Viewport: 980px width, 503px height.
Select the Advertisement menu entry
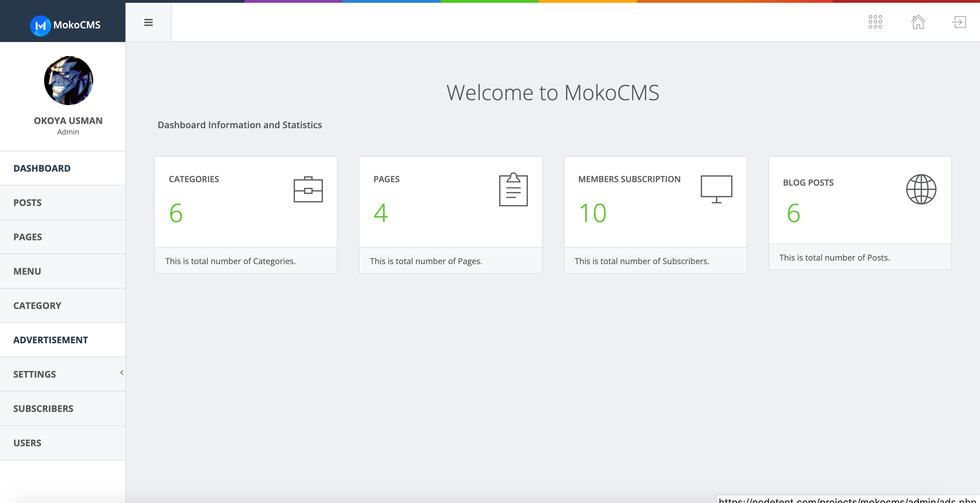tap(50, 340)
